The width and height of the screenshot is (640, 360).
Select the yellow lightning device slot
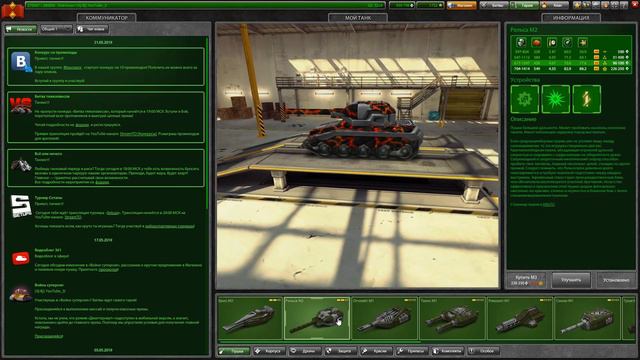tap(587, 99)
